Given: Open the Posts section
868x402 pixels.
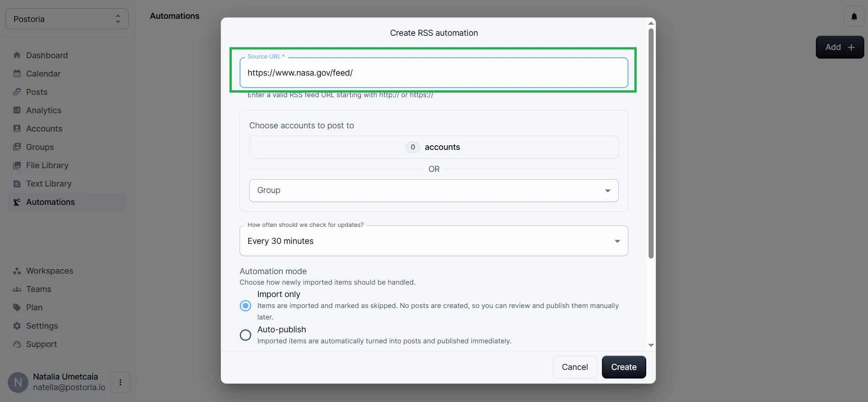Looking at the screenshot, I should click(x=67, y=92).
